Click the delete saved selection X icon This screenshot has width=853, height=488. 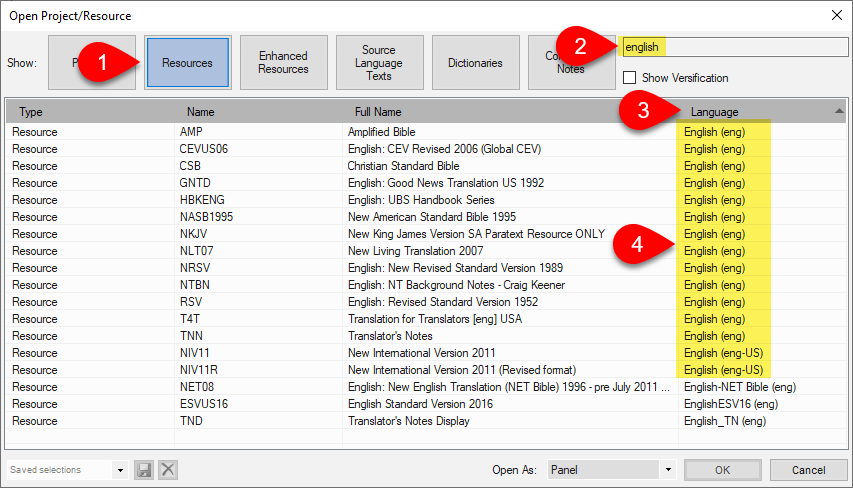click(x=168, y=470)
